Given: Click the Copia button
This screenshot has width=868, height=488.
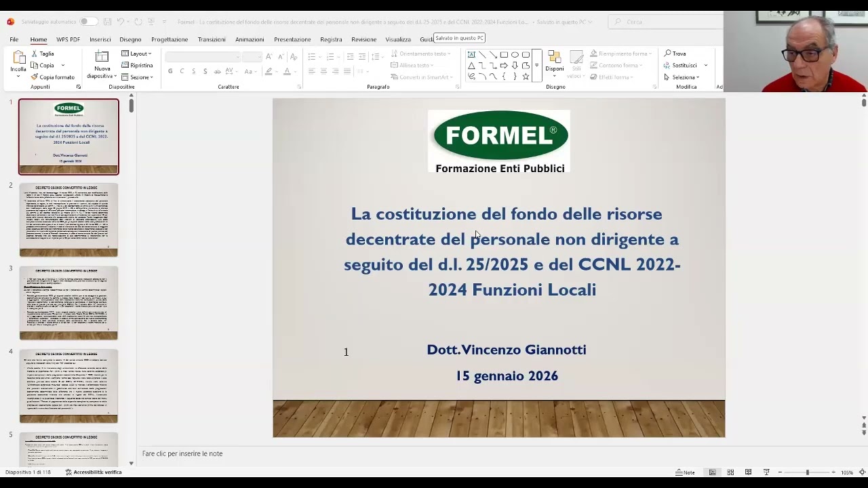Looking at the screenshot, I should coord(43,65).
